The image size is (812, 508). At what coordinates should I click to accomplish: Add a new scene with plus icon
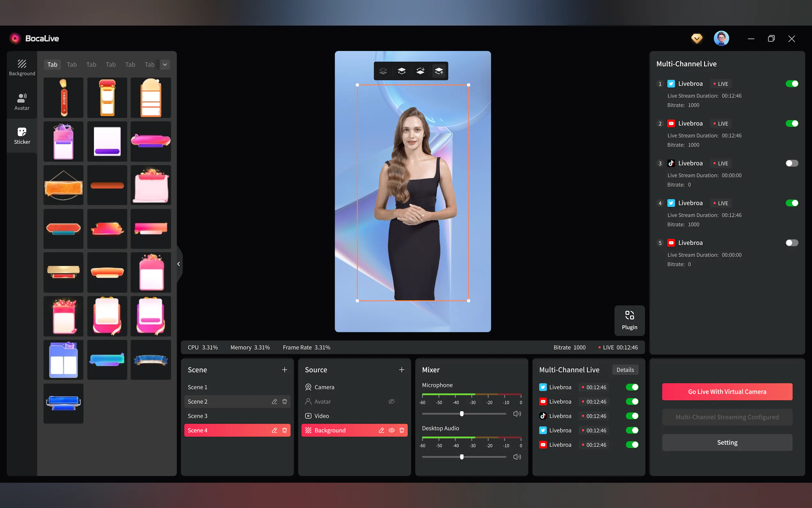(284, 369)
